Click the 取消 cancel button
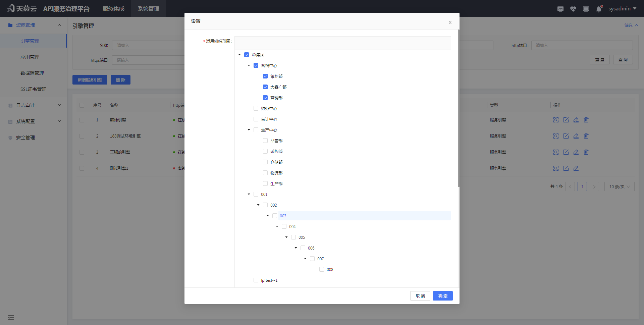Screen dimensions: 644x325 [x=420, y=296]
